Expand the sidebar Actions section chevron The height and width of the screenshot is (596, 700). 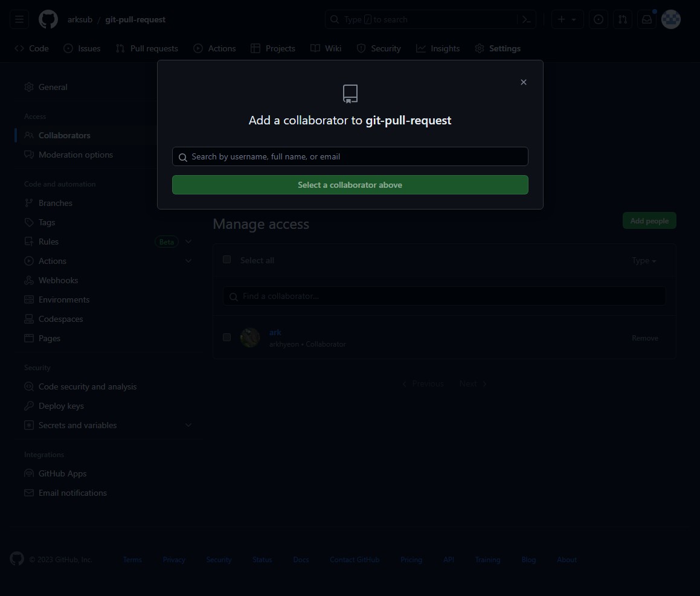tap(188, 261)
